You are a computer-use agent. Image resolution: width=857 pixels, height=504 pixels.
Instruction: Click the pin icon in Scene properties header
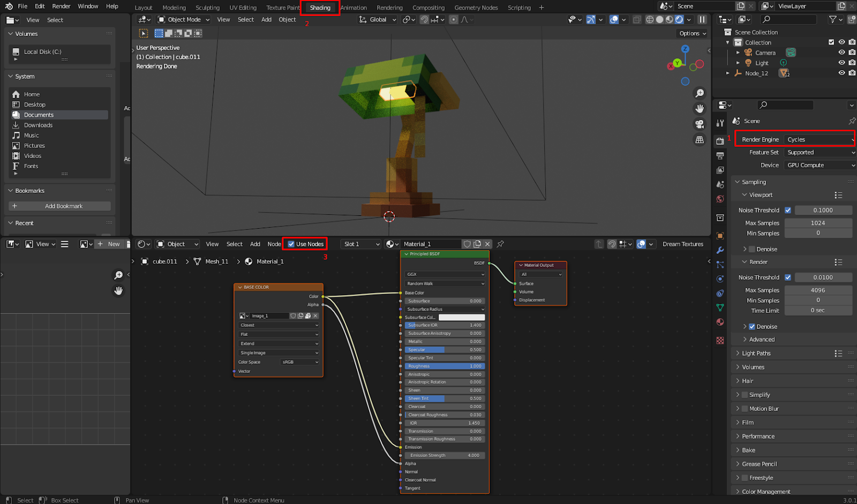click(852, 121)
